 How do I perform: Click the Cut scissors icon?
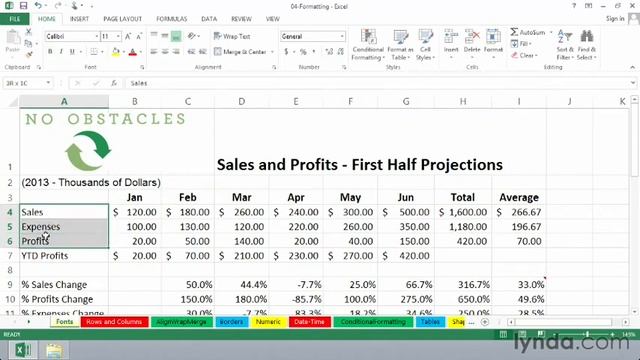click(x=28, y=31)
